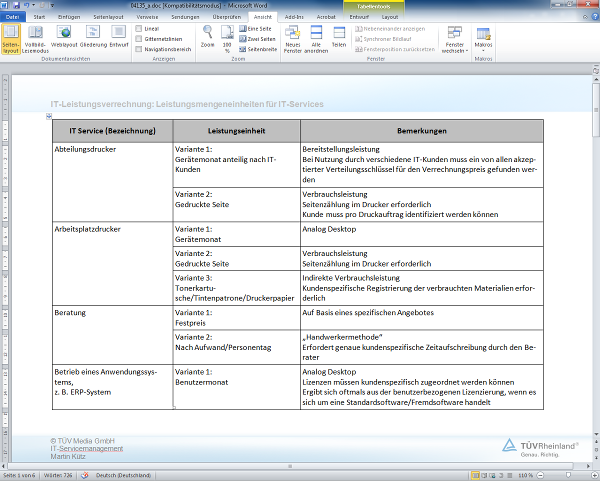The width and height of the screenshot is (600, 481).
Task: Switch to the Einfügen ribbon tab
Action: coord(71,17)
